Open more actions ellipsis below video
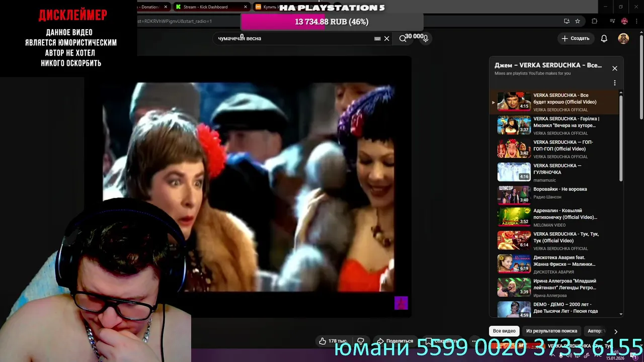 (474, 341)
